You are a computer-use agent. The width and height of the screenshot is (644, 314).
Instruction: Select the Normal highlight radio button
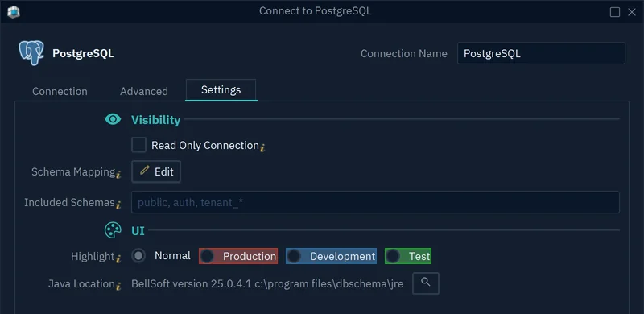click(138, 256)
